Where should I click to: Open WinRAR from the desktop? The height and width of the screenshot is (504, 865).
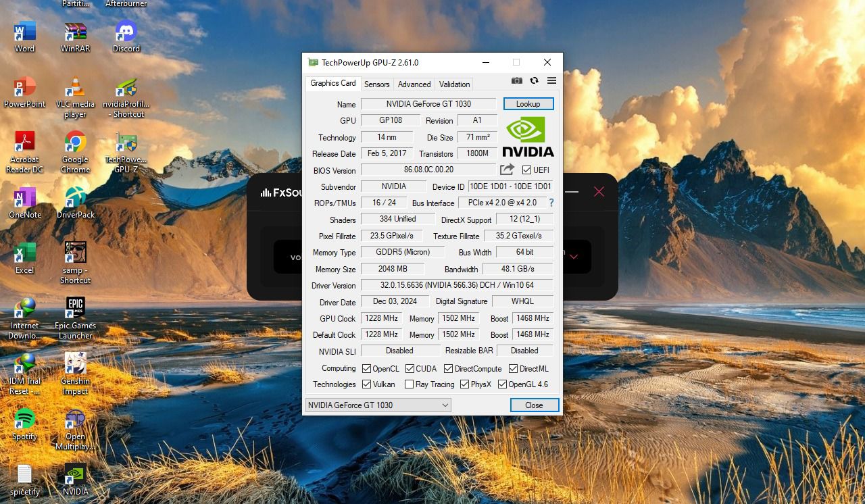[76, 36]
